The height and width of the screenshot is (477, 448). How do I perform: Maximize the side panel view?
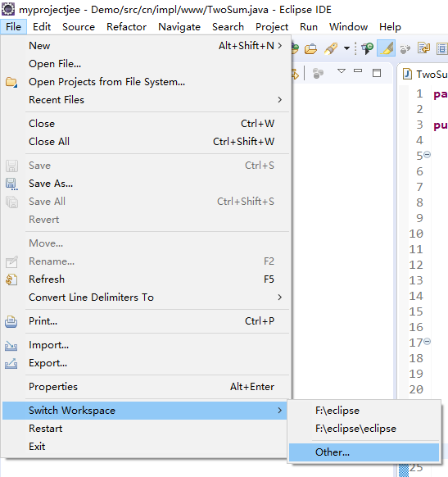[x=377, y=73]
